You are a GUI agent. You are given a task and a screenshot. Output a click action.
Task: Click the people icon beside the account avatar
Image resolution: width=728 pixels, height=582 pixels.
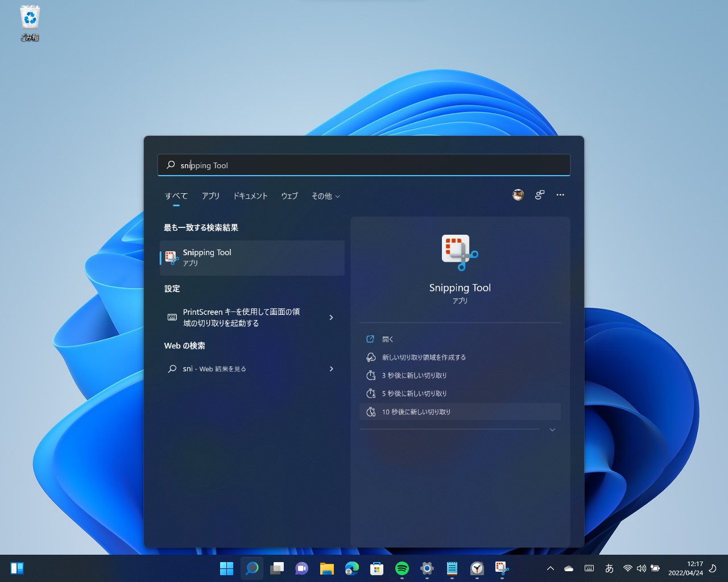point(540,195)
